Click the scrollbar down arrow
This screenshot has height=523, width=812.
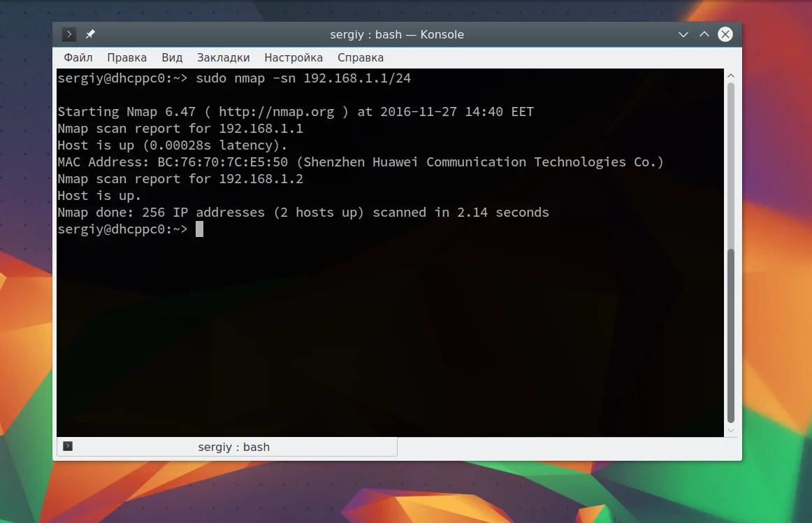[x=731, y=431]
